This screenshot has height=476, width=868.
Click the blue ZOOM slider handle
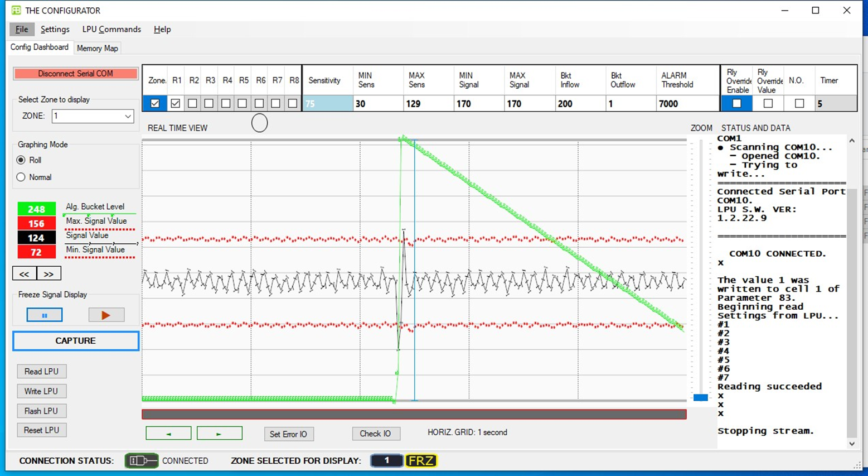(701, 397)
